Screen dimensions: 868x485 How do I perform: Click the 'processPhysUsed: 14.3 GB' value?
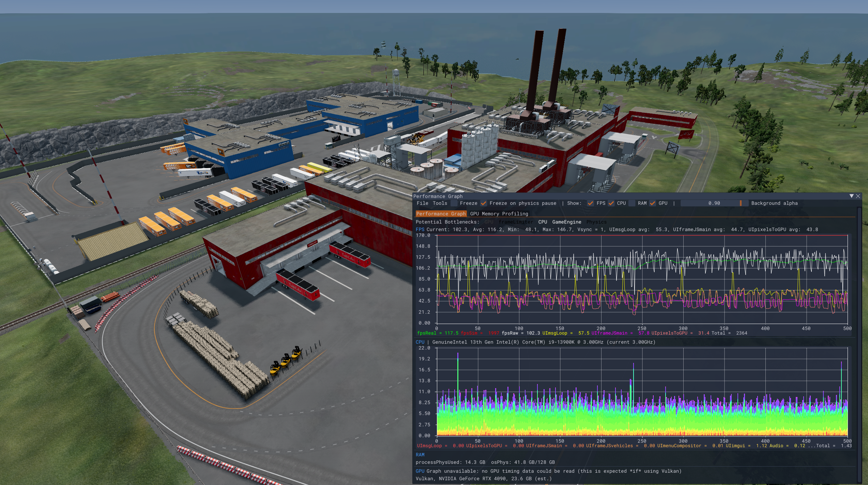click(x=450, y=462)
